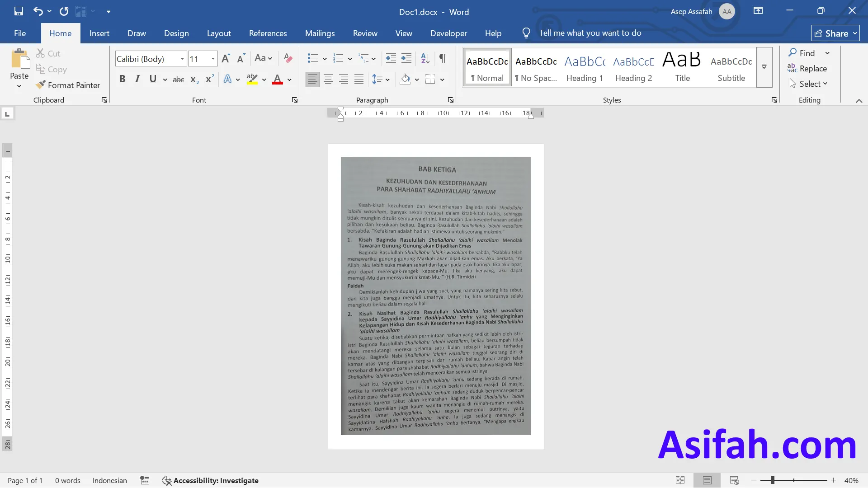Image resolution: width=868 pixels, height=488 pixels.
Task: Open the Replace dialog
Action: 807,68
